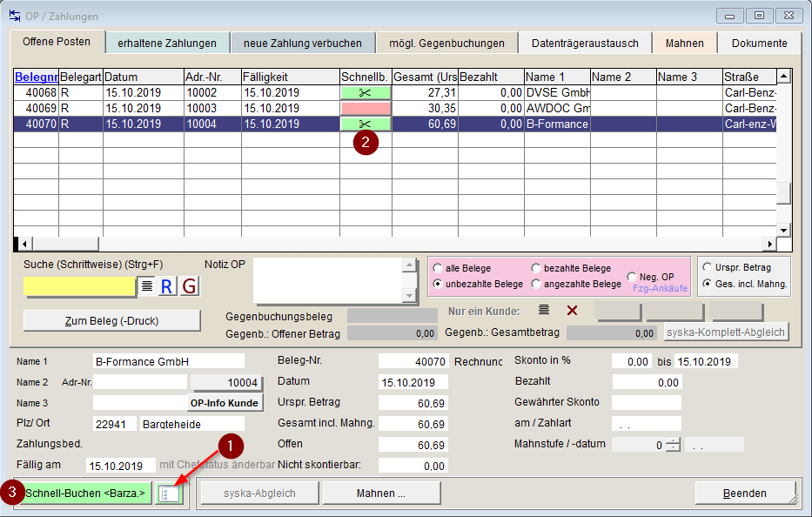This screenshot has width=812, height=517.
Task: Click the Notiz OP scrollbar up arrow
Action: point(409,265)
